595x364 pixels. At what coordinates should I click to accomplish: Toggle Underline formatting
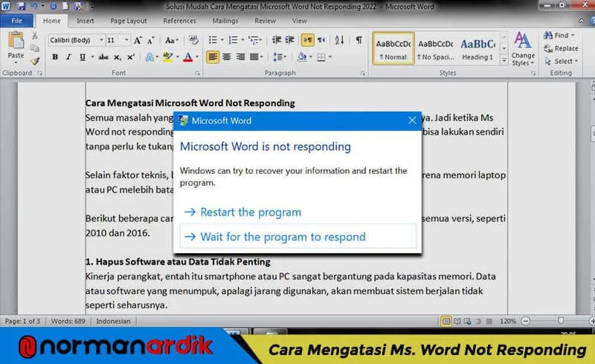(83, 57)
